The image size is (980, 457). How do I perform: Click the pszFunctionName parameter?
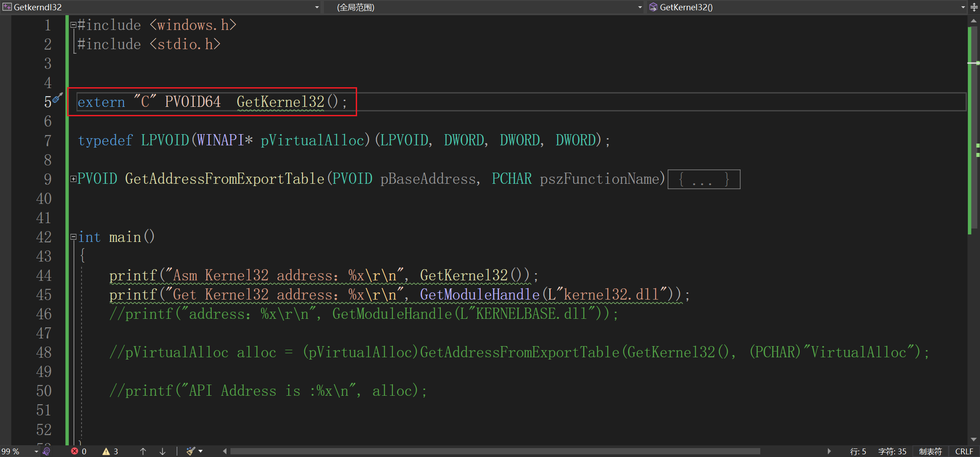(600, 179)
